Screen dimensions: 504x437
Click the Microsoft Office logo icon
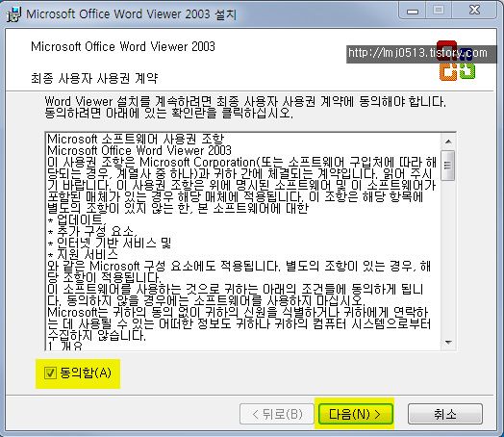coord(457,61)
